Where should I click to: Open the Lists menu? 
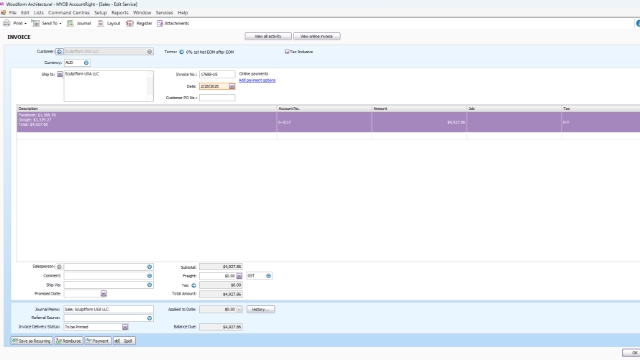(38, 13)
